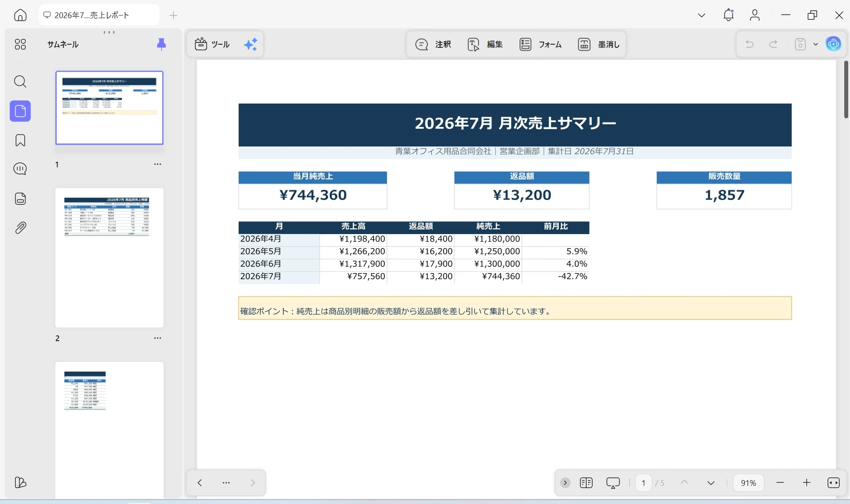Open the ツール menu
The height and width of the screenshot is (504, 850).
(212, 44)
